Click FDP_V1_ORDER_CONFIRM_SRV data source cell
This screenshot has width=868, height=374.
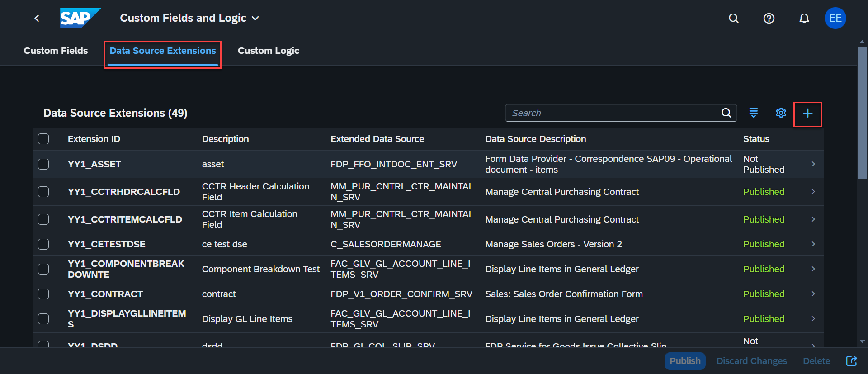(401, 294)
